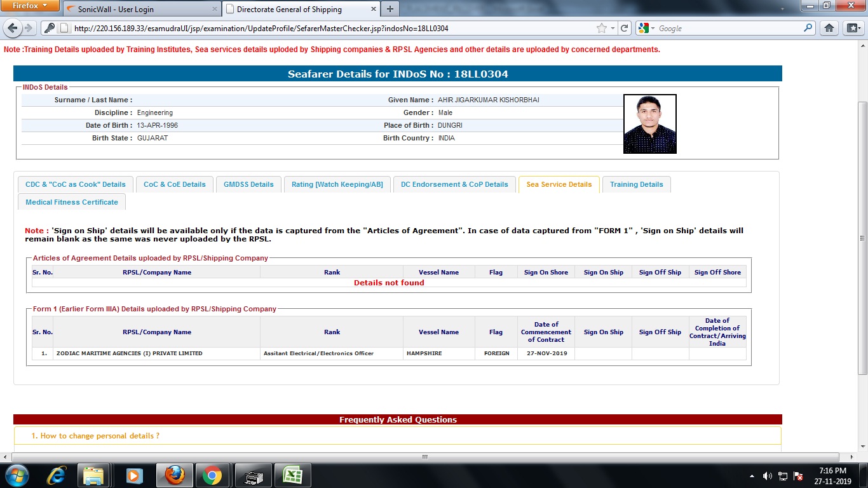Click the 'Details not found' message
868x488 pixels.
pyautogui.click(x=389, y=283)
